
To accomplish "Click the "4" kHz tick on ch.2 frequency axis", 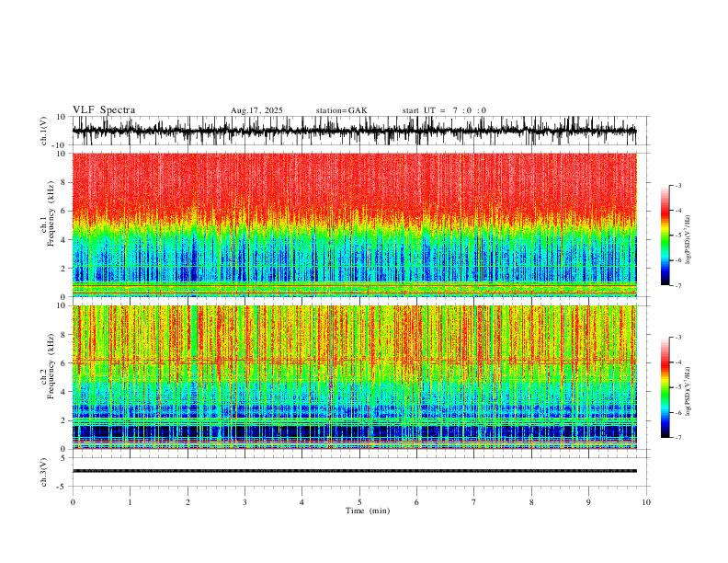I will 64,392.
